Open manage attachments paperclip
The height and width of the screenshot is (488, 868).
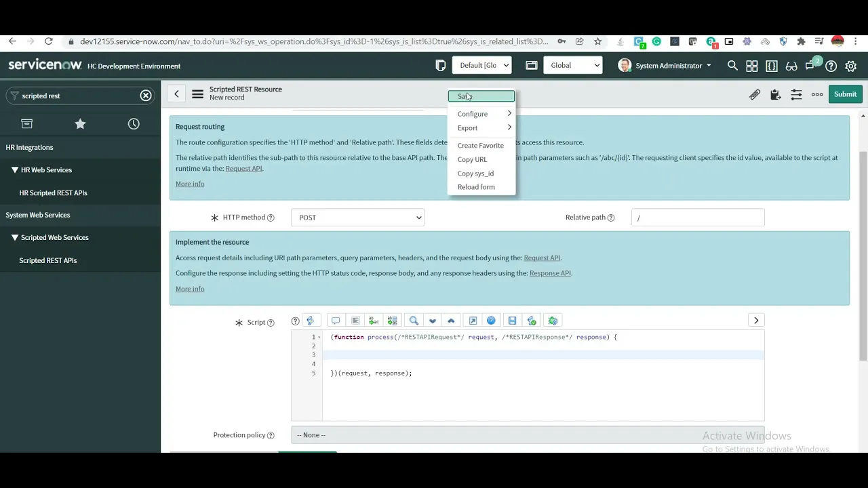(755, 94)
